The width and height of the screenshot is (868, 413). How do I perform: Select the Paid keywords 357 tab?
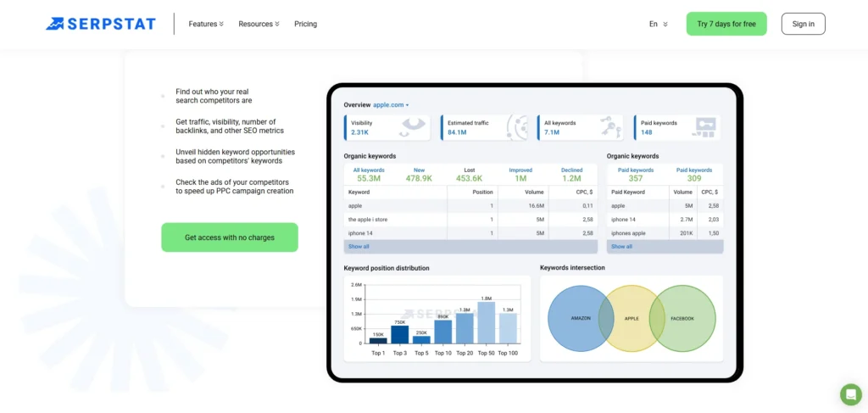tap(636, 175)
